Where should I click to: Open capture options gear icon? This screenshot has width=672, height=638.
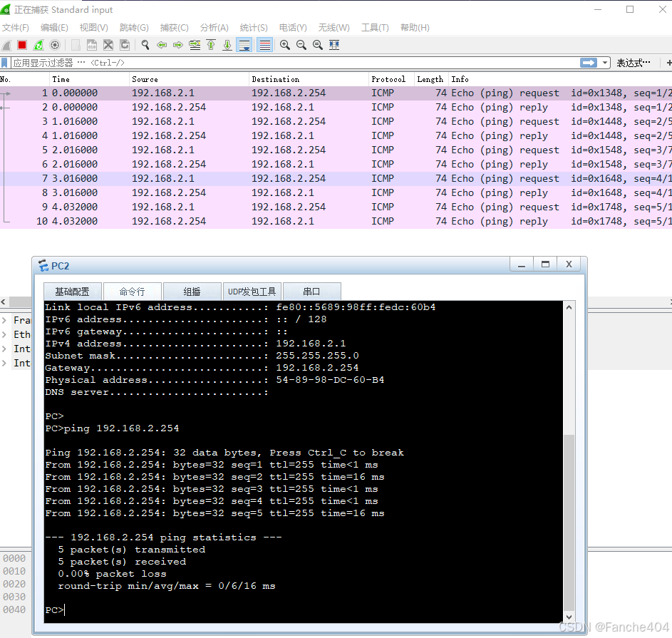pyautogui.click(x=55, y=45)
